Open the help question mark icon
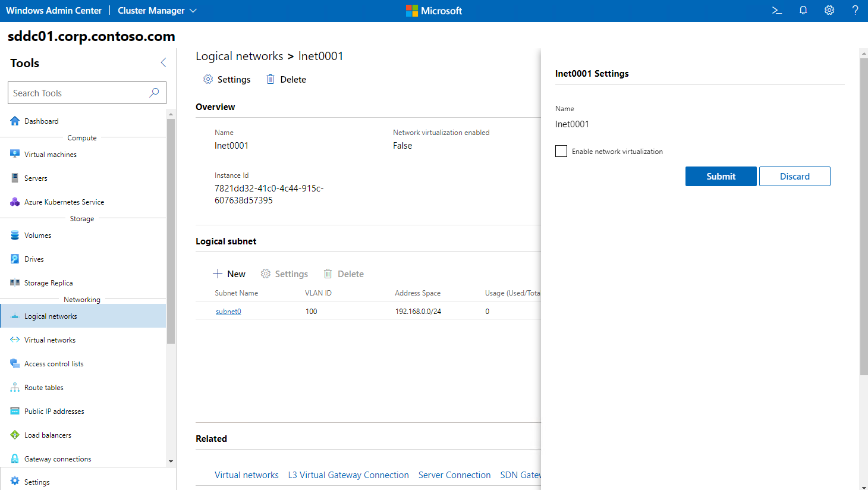The image size is (868, 490). [x=855, y=10]
